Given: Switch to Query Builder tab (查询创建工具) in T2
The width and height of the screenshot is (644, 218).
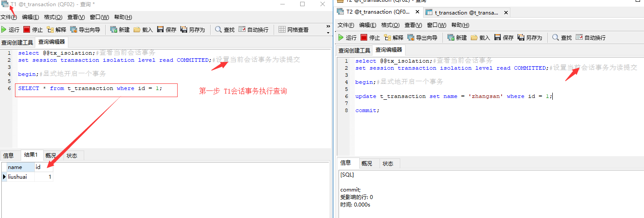Looking at the screenshot, I should [x=354, y=50].
